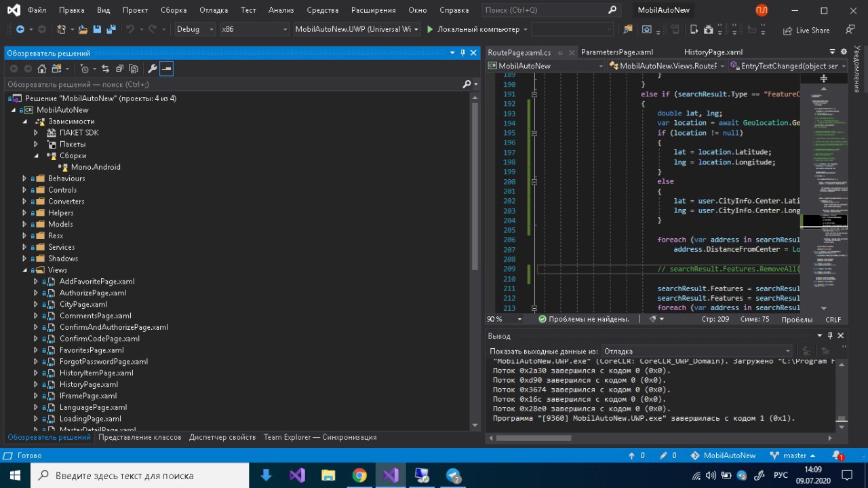Click the Проблемы не найдены indicator
Screen dimensions: 868x488
(584, 318)
